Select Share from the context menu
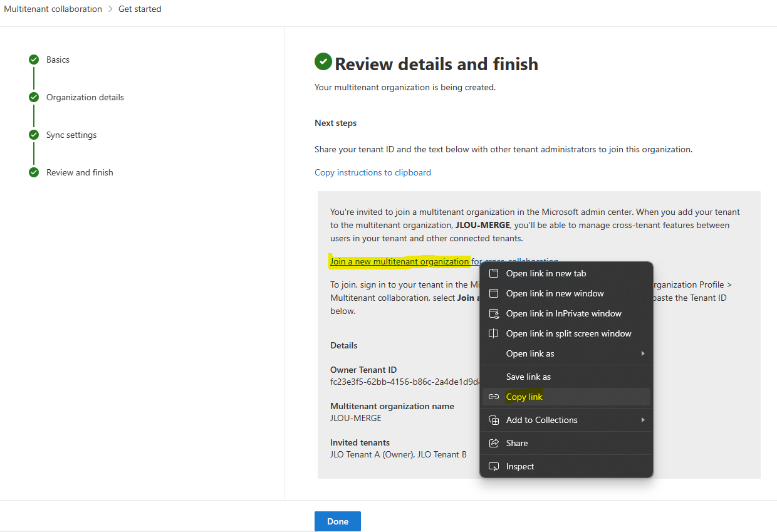The width and height of the screenshot is (777, 532). click(566, 443)
